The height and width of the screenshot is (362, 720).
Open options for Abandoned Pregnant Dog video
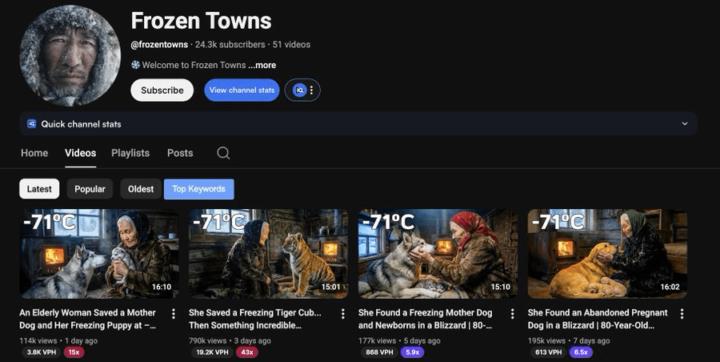tap(682, 314)
